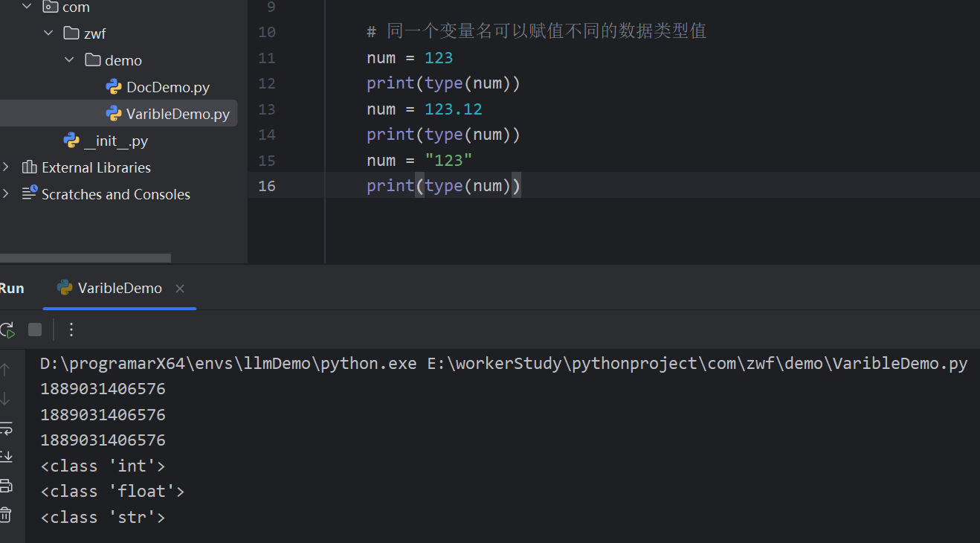Collapse the zwf folder
Screen dimensions: 980x543
point(48,33)
